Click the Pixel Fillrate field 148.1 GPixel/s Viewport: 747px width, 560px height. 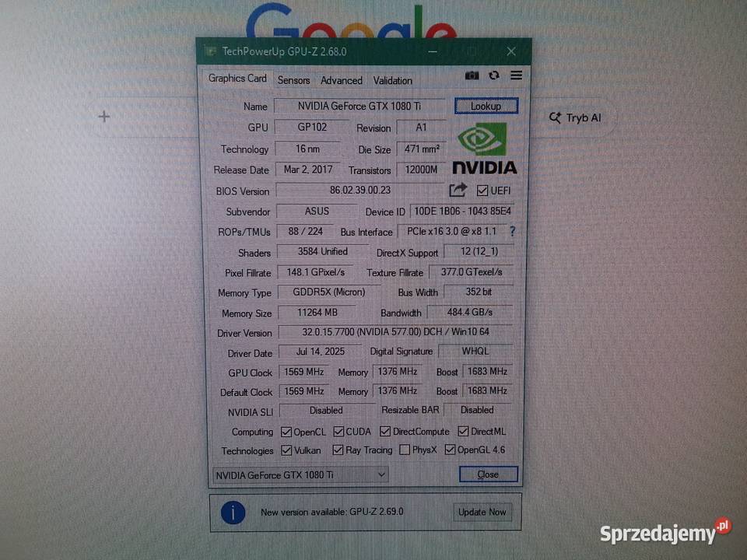[x=315, y=272]
